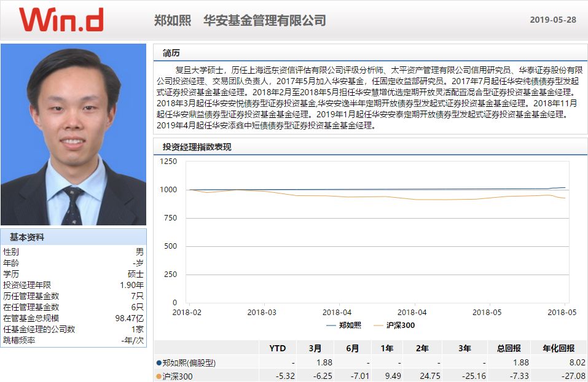
Task: Click the 8.02 annualized return value
Action: click(x=578, y=362)
